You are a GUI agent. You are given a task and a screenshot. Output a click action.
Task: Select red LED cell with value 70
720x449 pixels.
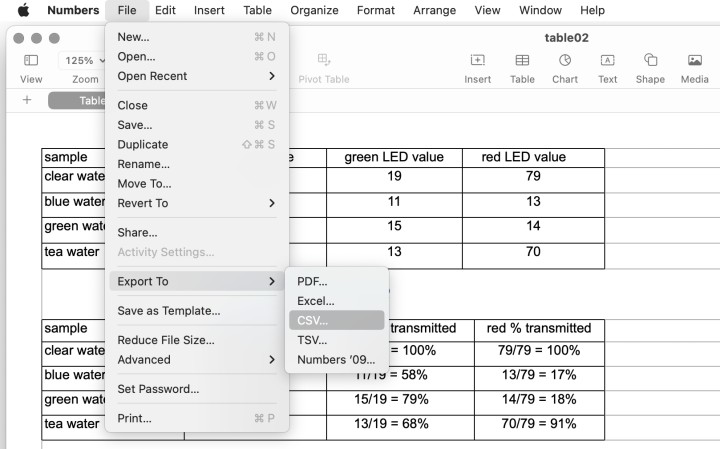(533, 256)
